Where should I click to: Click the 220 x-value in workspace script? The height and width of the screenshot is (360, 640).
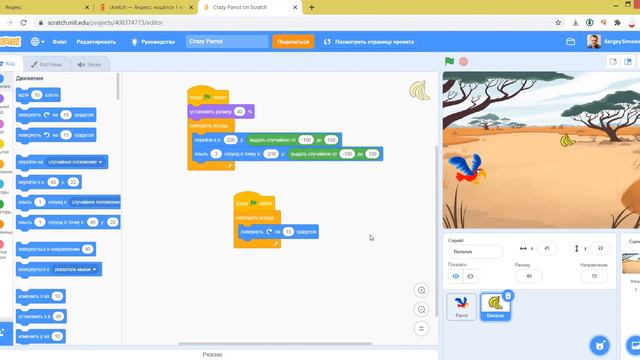coord(231,140)
